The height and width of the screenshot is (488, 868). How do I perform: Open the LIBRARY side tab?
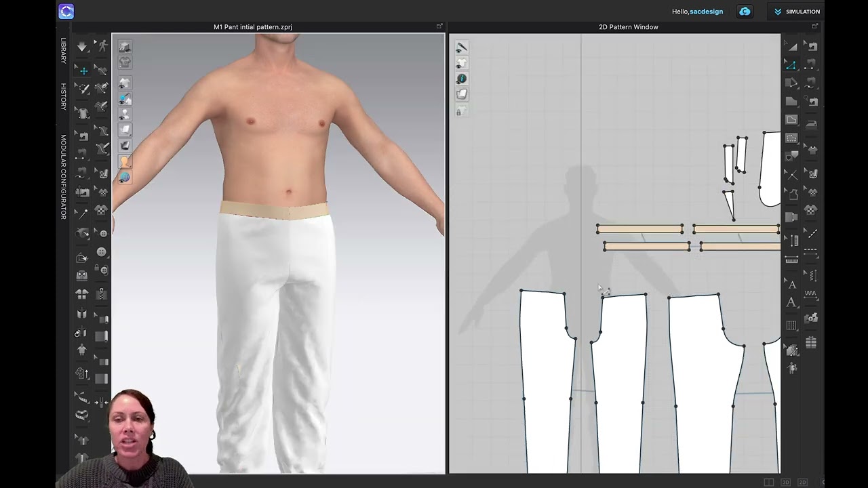point(63,51)
